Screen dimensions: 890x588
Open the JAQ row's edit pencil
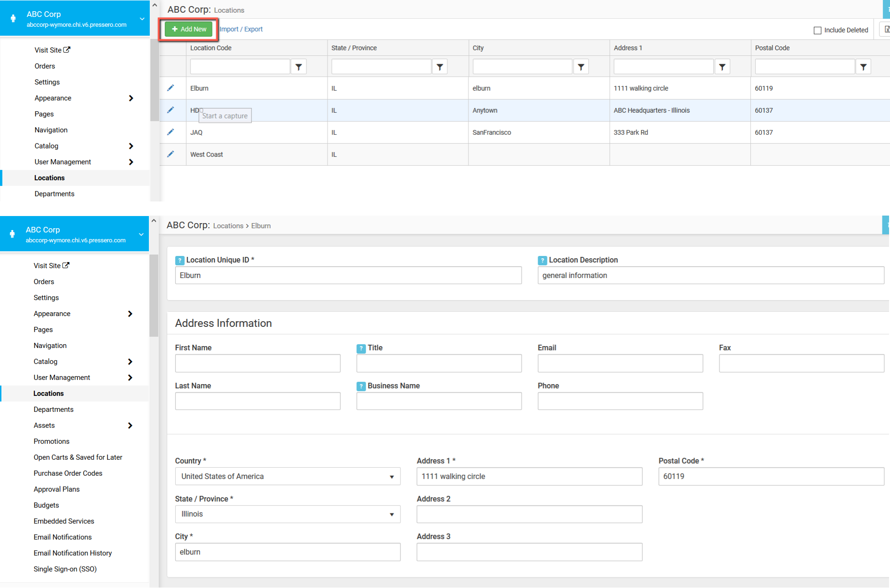click(171, 132)
